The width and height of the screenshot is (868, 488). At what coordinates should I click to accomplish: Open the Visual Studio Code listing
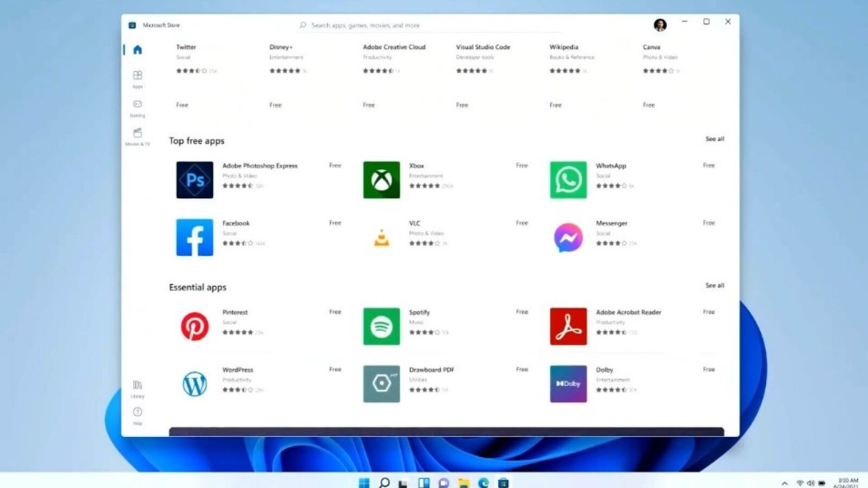483,47
